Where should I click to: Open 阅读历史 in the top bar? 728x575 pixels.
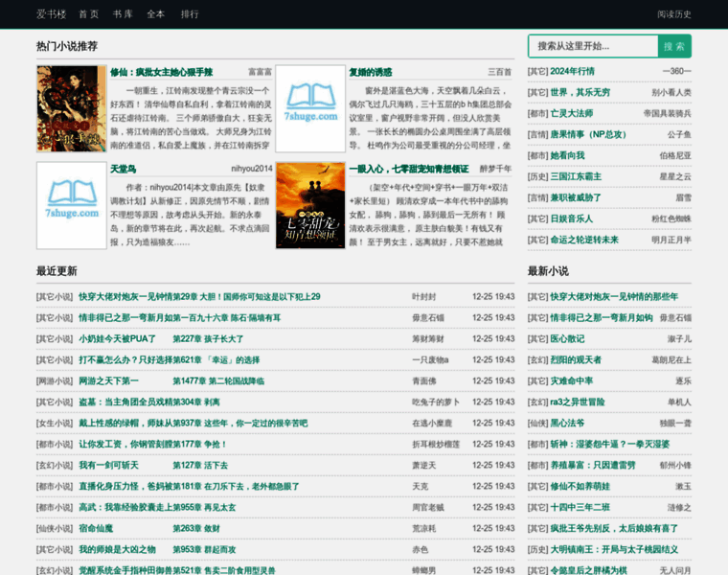pos(673,14)
